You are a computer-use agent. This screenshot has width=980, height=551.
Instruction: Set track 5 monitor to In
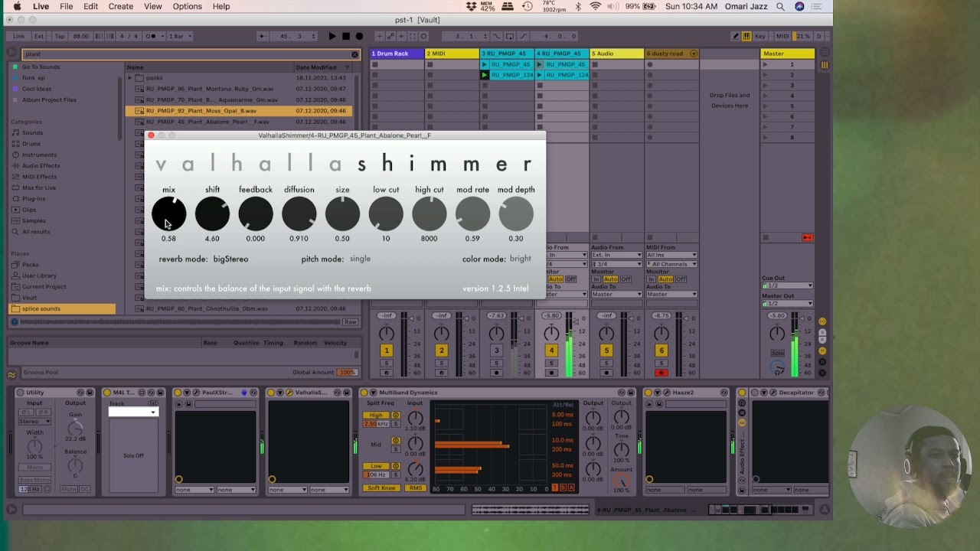pos(597,279)
